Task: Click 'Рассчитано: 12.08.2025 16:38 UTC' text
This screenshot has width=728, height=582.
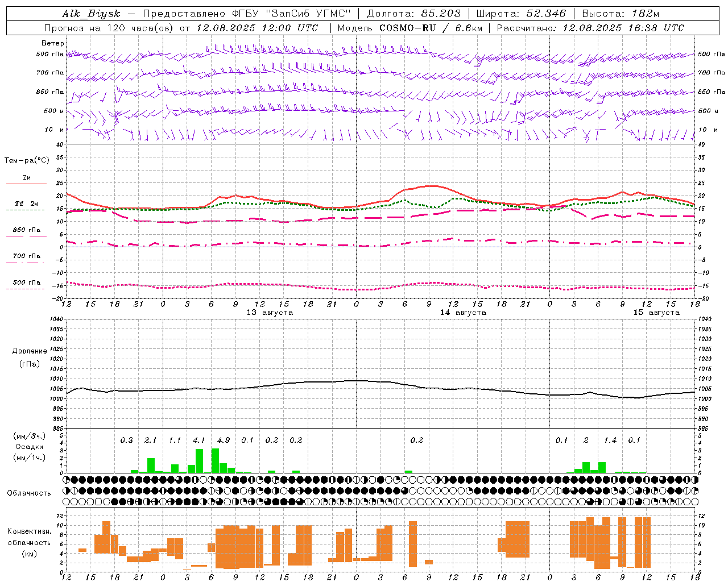Action: (590, 28)
